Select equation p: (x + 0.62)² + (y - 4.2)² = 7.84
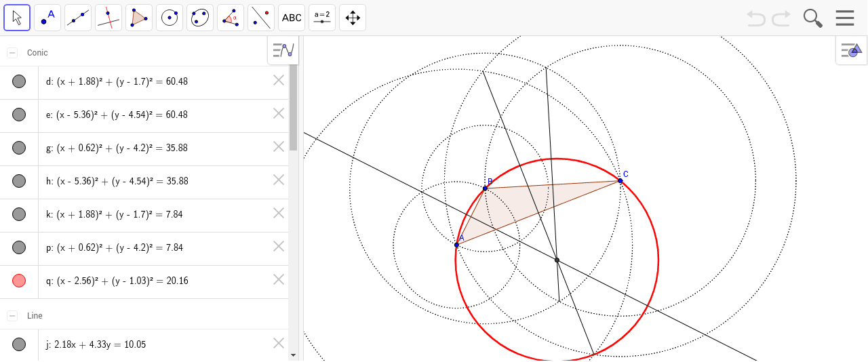 point(114,247)
